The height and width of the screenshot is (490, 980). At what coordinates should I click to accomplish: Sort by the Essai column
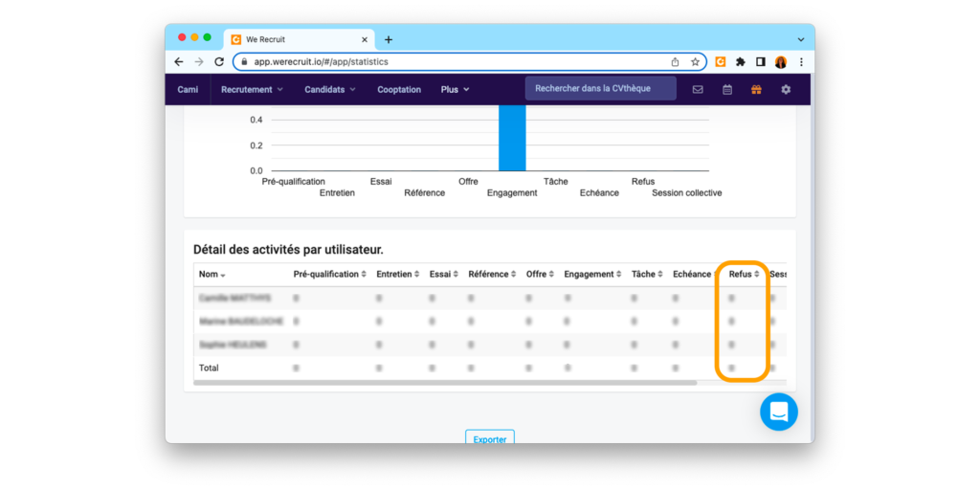[444, 275]
